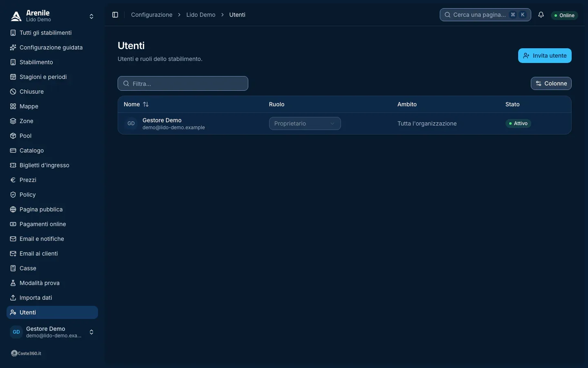This screenshot has width=588, height=368.
Task: Click the Email ai clienti icon
Action: [13, 254]
